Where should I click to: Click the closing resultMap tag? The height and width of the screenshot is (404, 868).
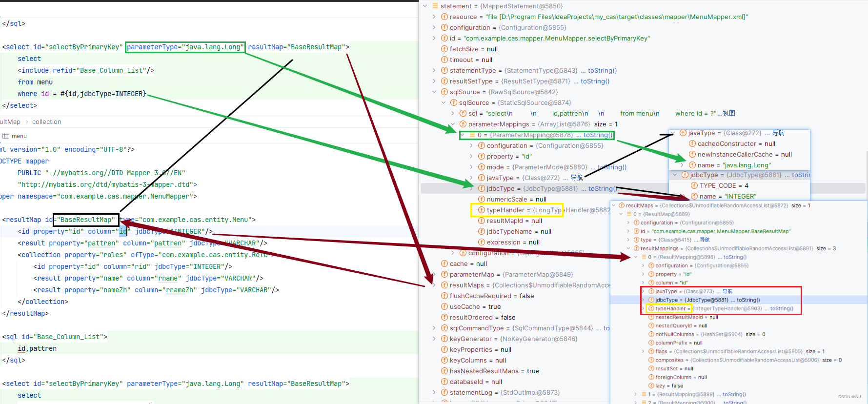point(25,313)
